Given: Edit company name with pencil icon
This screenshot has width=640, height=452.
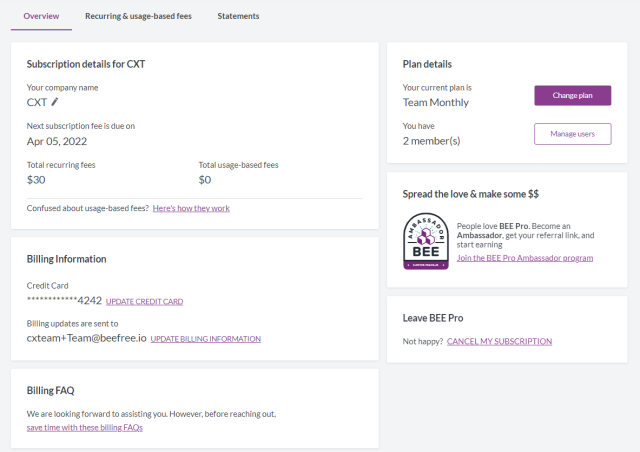Looking at the screenshot, I should (55, 102).
